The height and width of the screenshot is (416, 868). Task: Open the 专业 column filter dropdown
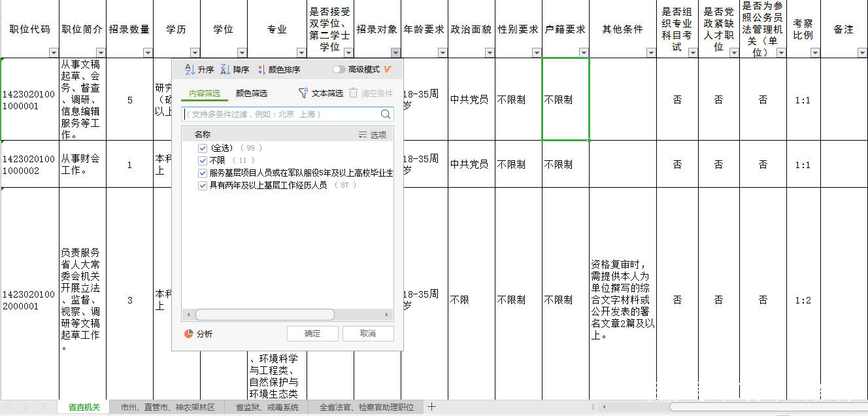click(301, 52)
